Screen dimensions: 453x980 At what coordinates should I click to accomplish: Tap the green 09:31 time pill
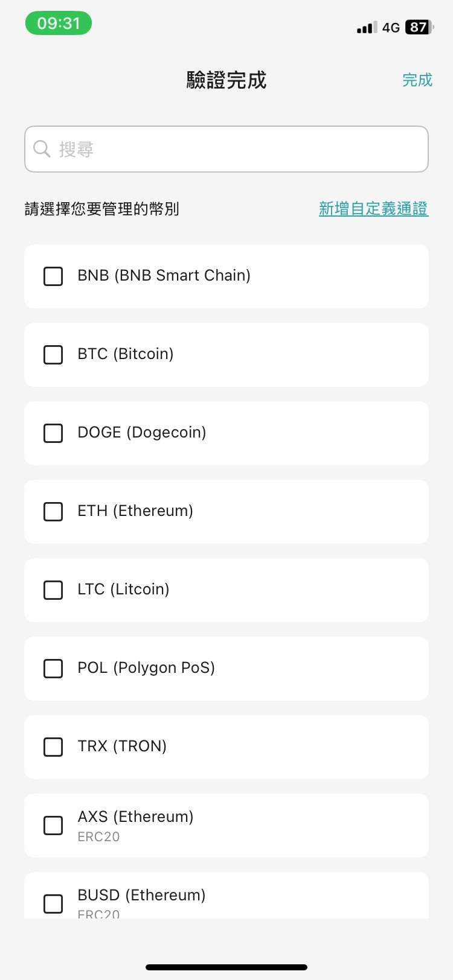[x=59, y=24]
